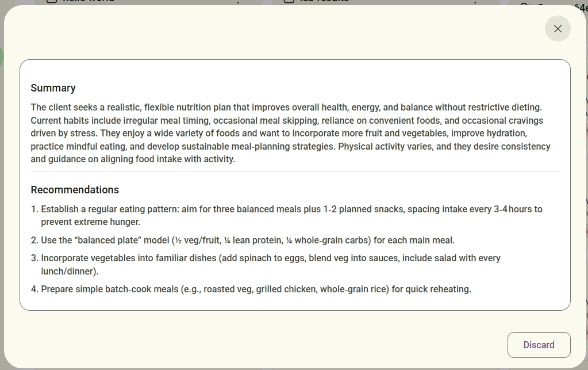Click recommendation 1 about regular eating pattern
Image resolution: width=588 pixels, height=370 pixels.
point(292,215)
